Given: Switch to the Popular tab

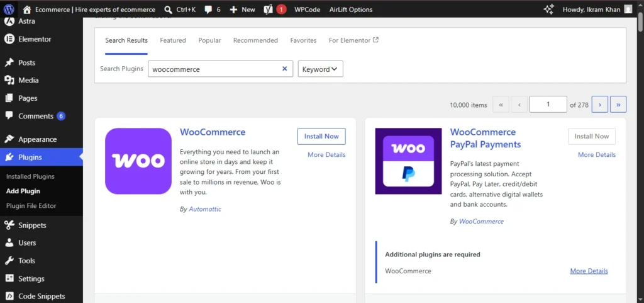Looking at the screenshot, I should pos(209,40).
